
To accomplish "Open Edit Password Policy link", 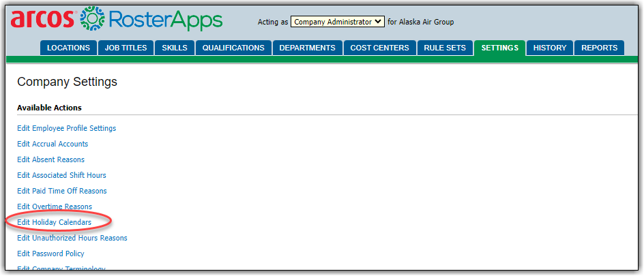I will pos(50,254).
